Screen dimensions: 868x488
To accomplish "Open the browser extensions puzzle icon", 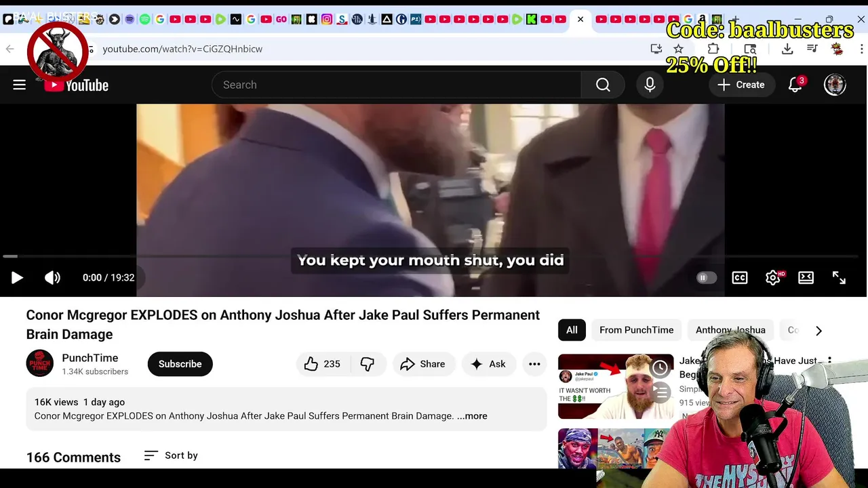I will click(x=713, y=49).
